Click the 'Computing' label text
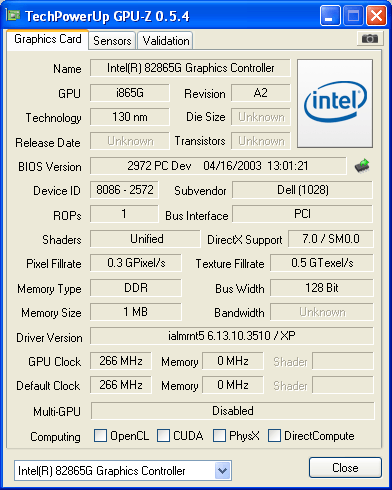Screen dimensions: 392x490 (55, 437)
